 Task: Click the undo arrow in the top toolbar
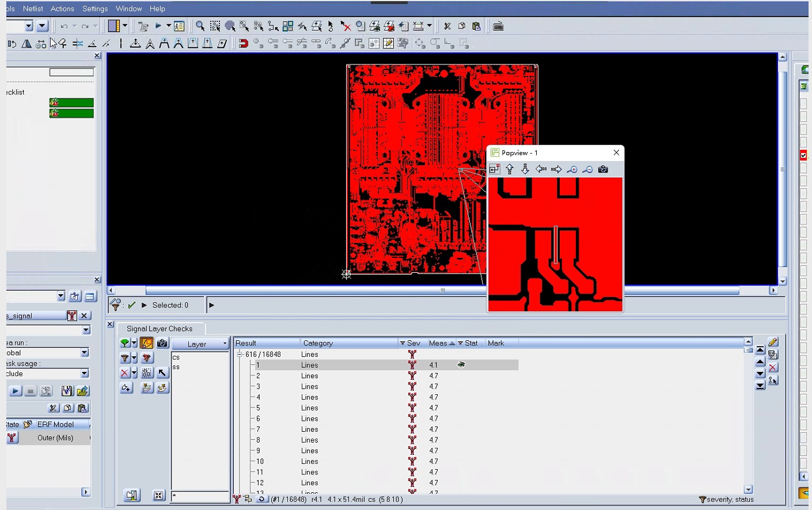pos(64,26)
